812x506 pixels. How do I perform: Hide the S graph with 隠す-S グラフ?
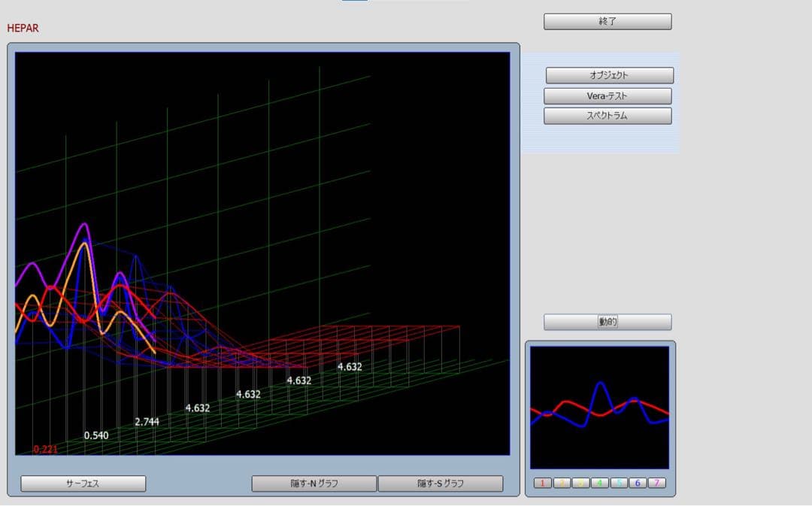click(440, 483)
